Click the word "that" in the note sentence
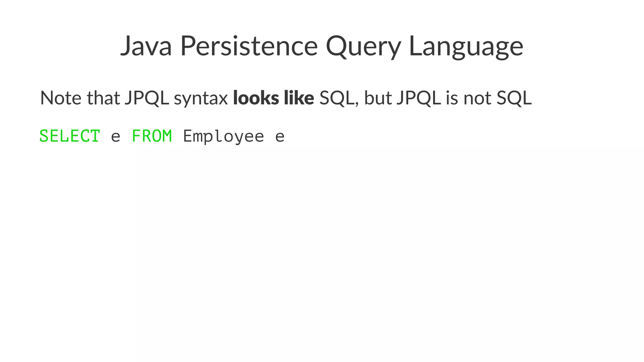 click(x=103, y=98)
